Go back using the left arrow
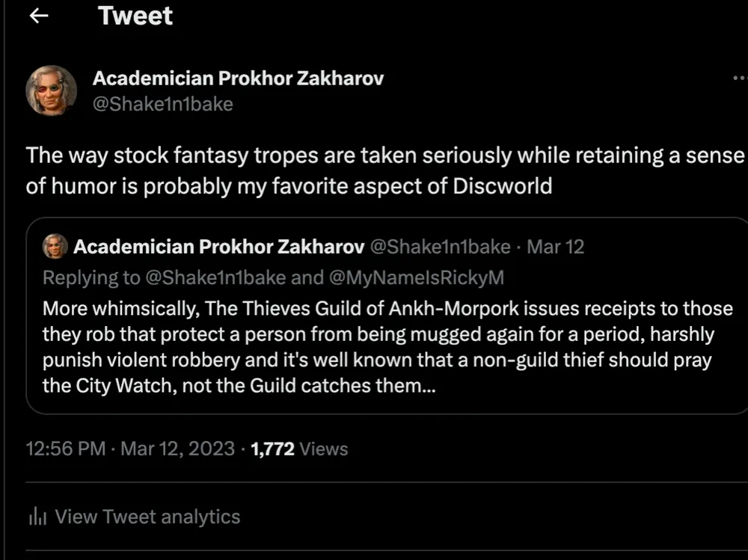This screenshot has height=560, width=748. (38, 16)
